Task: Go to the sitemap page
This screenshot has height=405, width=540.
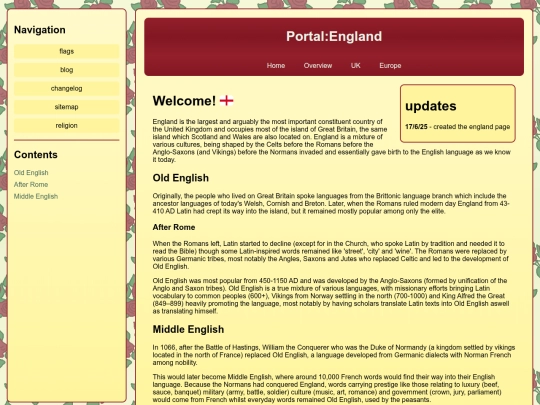Action: click(x=66, y=107)
